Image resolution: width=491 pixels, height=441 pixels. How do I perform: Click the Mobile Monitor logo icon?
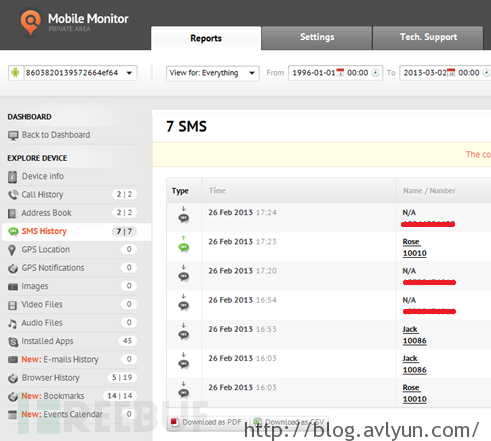pyautogui.click(x=30, y=22)
